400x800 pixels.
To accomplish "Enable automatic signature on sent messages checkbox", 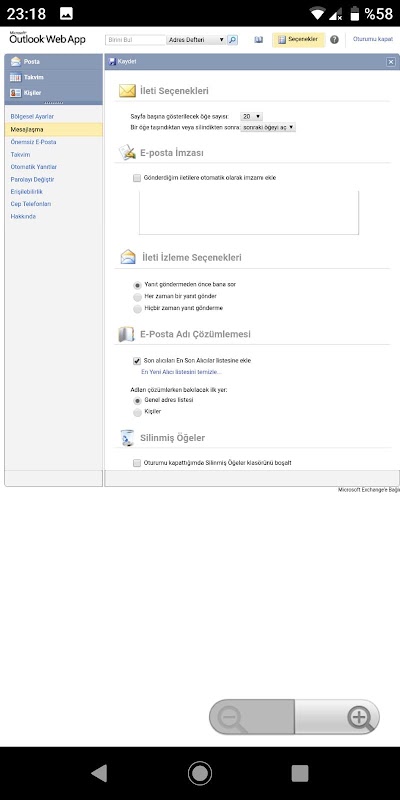I will [137, 178].
